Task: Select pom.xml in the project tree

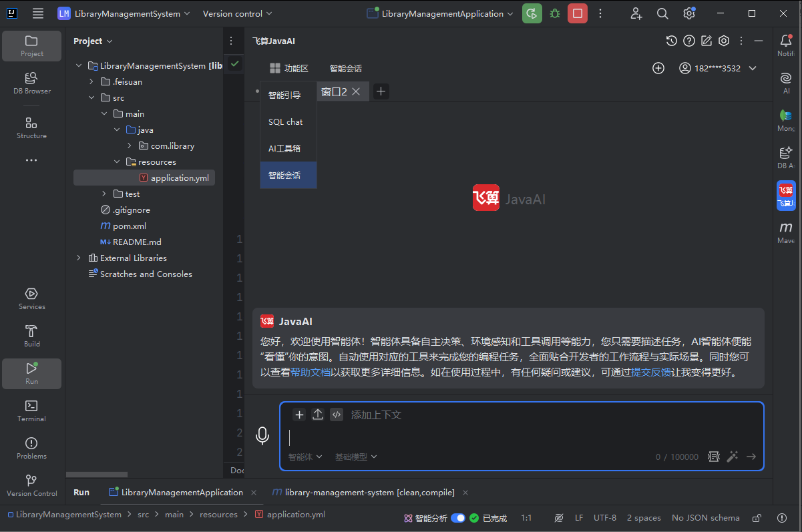Action: point(129,226)
